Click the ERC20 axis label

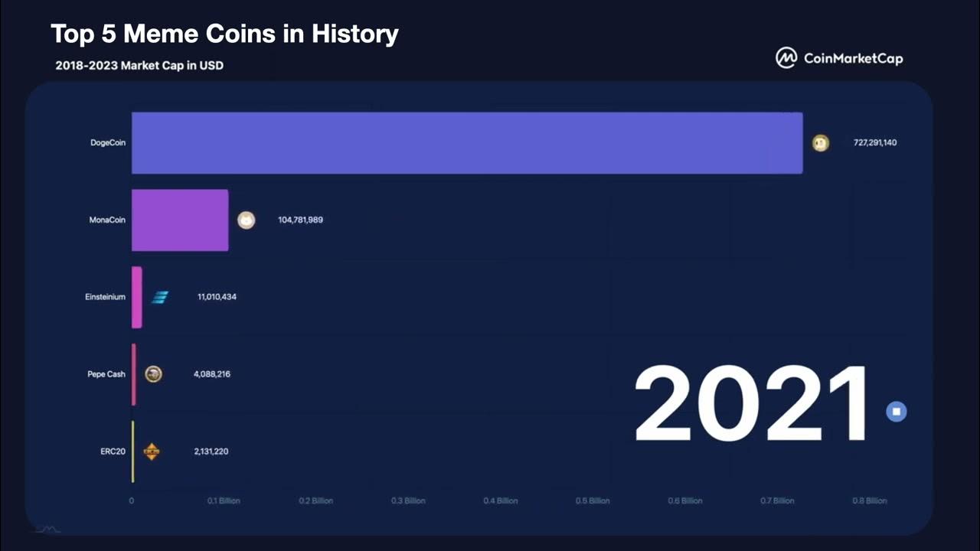coord(113,452)
